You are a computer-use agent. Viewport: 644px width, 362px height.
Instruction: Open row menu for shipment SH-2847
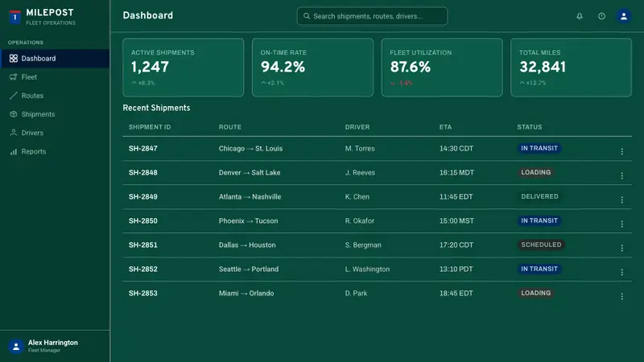[x=621, y=151]
